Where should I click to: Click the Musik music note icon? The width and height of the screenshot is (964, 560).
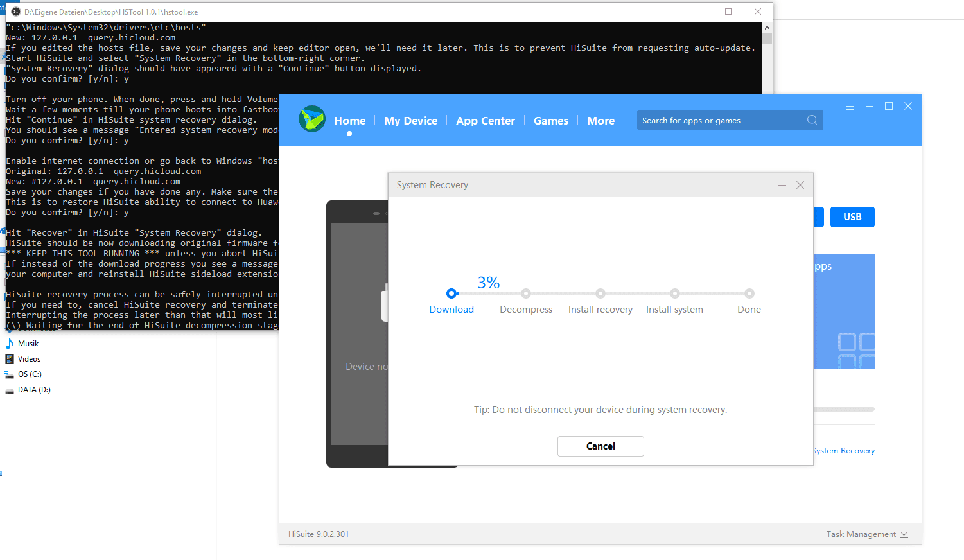(10, 344)
